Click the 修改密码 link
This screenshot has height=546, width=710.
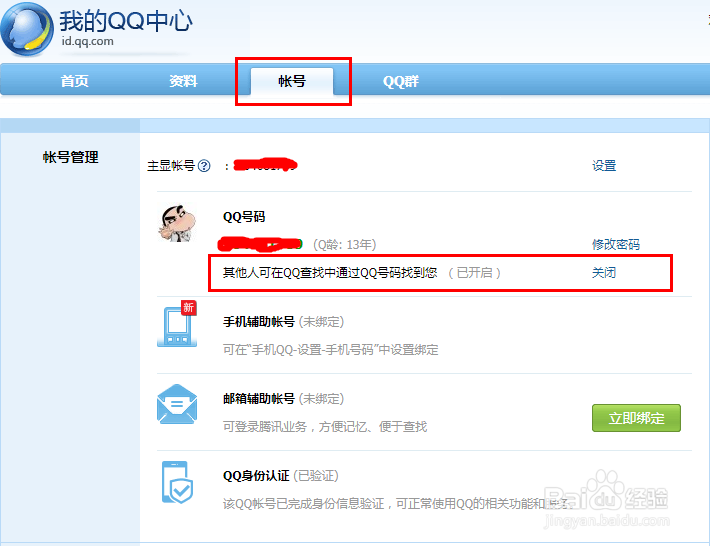point(616,244)
